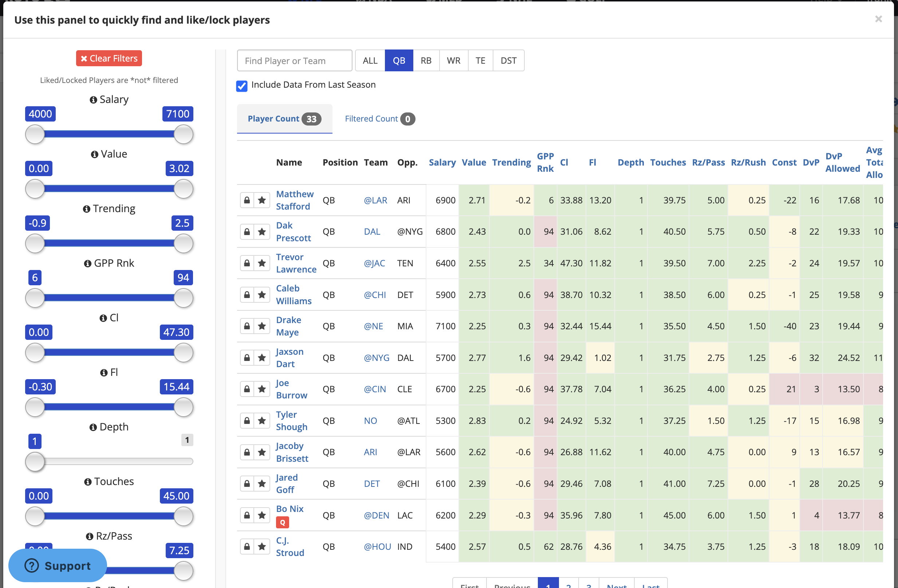Close the player finder panel

click(878, 19)
